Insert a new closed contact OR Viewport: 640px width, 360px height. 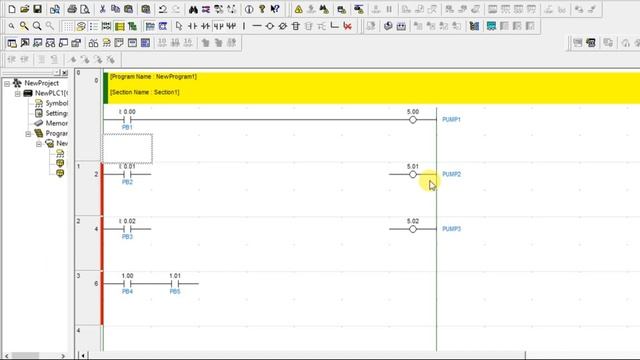[231, 26]
